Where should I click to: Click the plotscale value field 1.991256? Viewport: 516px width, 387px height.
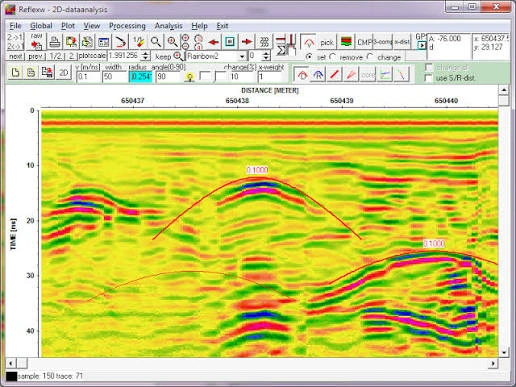(124, 56)
